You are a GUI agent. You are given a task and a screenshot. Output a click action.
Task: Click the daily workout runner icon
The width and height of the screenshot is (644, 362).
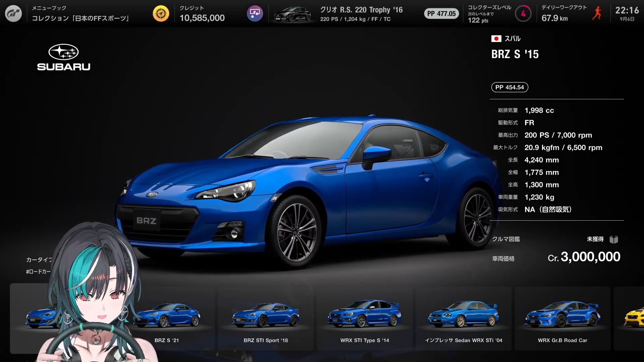[x=597, y=13]
